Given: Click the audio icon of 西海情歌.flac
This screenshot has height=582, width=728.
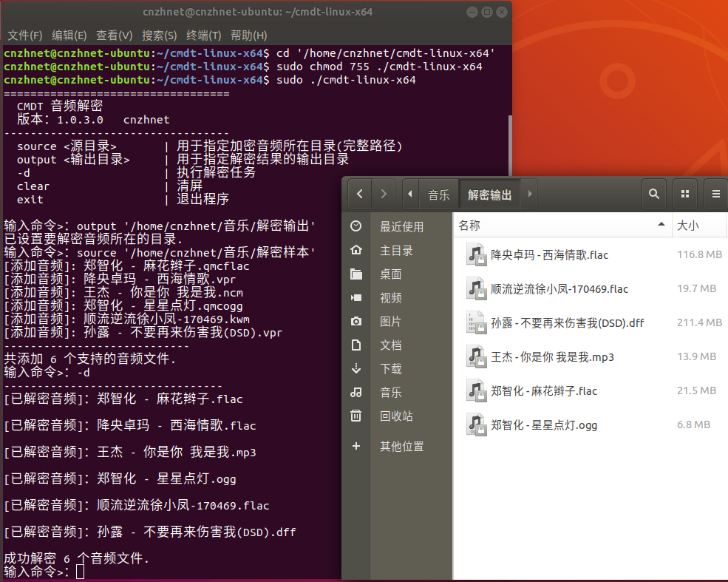Looking at the screenshot, I should click(476, 254).
